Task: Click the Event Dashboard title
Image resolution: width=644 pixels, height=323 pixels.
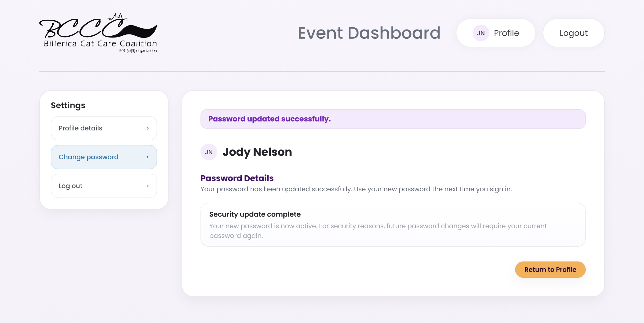Action: (369, 33)
